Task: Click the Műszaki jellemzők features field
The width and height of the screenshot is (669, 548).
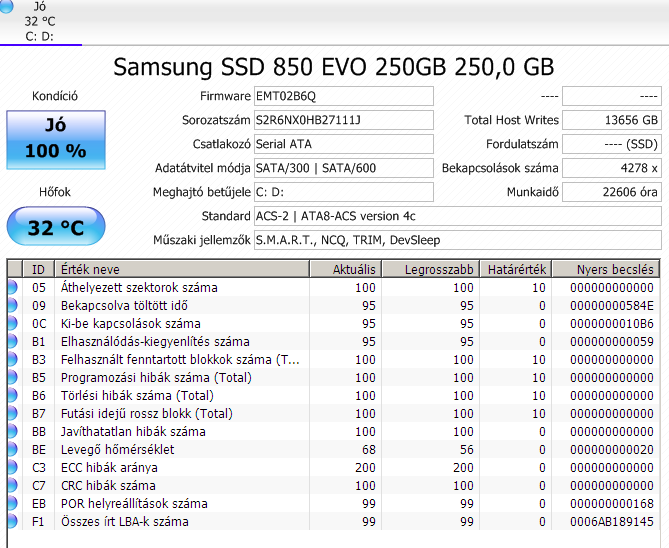Action: point(458,240)
